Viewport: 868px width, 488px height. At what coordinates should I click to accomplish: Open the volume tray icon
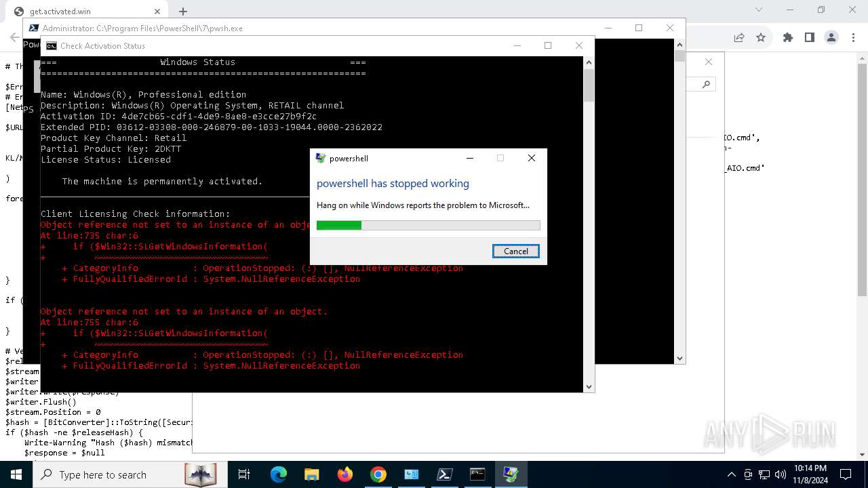(781, 474)
